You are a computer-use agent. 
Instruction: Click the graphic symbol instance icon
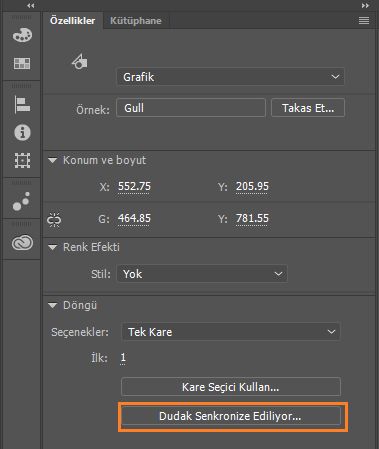click(x=80, y=62)
